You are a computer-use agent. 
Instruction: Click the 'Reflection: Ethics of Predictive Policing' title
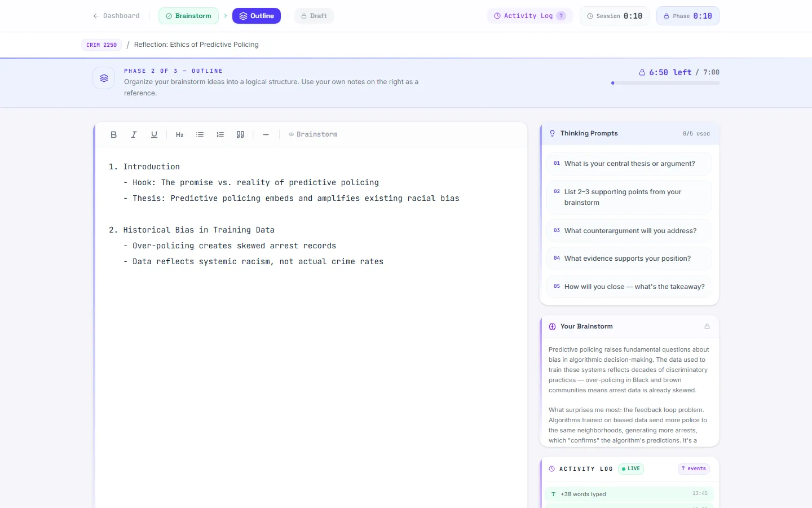click(x=196, y=45)
